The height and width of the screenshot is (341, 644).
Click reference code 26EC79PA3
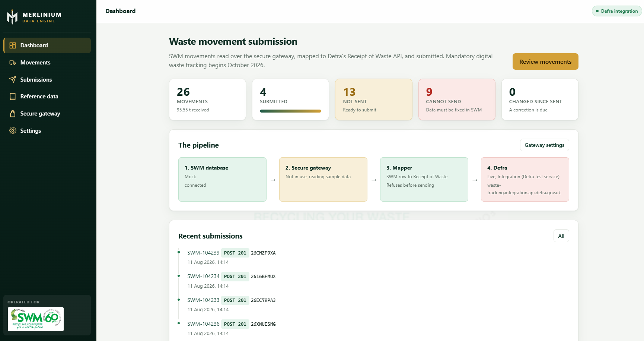263,300
